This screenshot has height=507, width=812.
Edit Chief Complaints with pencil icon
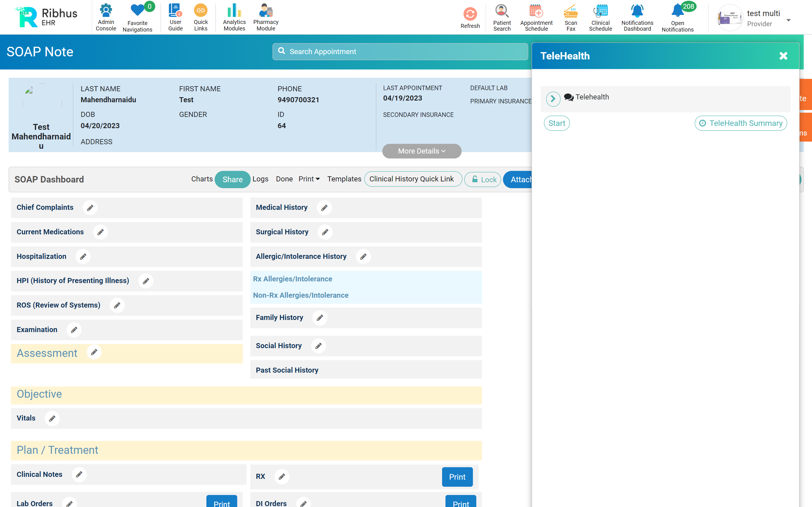(x=90, y=208)
